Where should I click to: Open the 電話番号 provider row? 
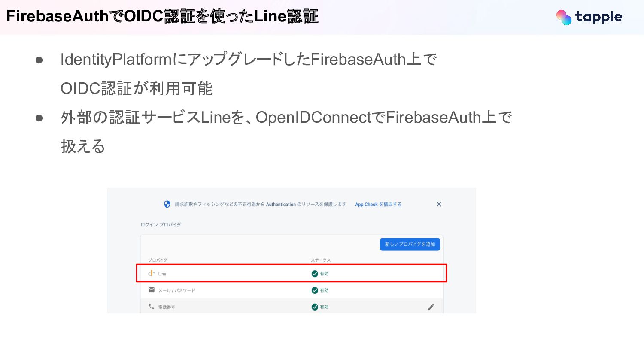[x=167, y=307]
